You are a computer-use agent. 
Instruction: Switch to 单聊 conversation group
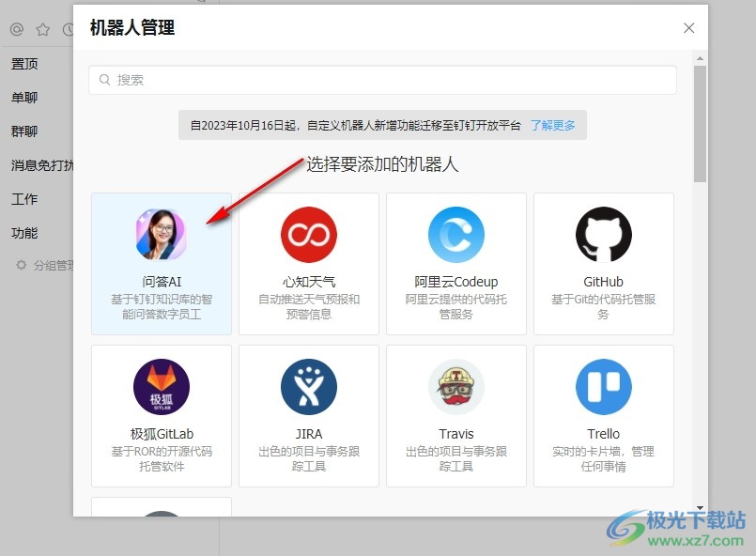[x=24, y=98]
